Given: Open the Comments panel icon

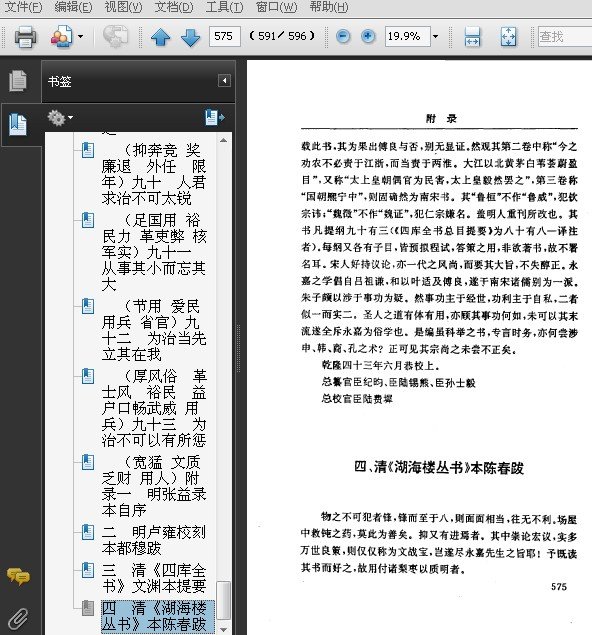Looking at the screenshot, I should click(x=18, y=577).
